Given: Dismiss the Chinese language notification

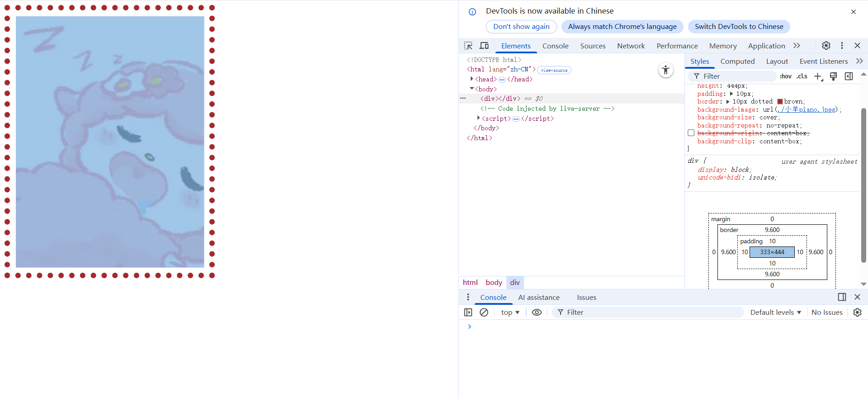Looking at the screenshot, I should click(x=854, y=12).
